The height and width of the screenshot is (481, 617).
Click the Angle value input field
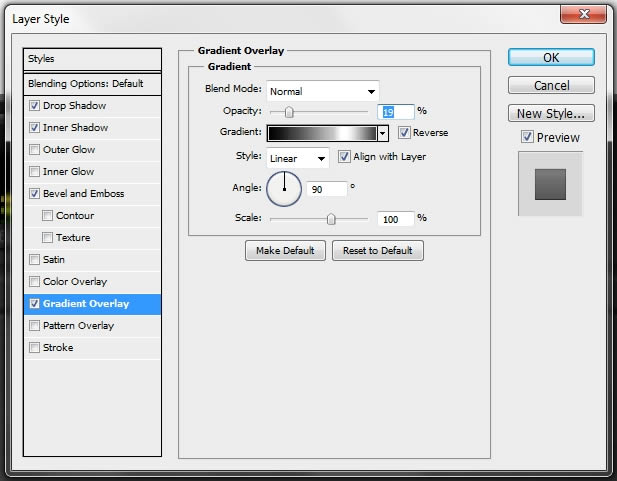(327, 189)
